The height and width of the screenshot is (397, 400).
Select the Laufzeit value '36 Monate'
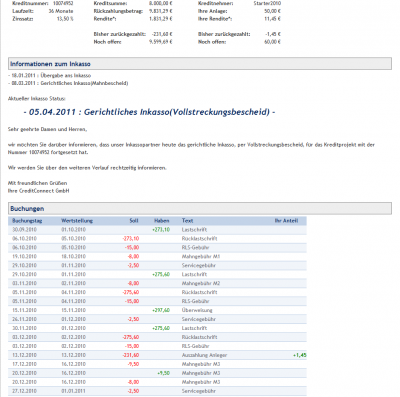pyautogui.click(x=61, y=11)
